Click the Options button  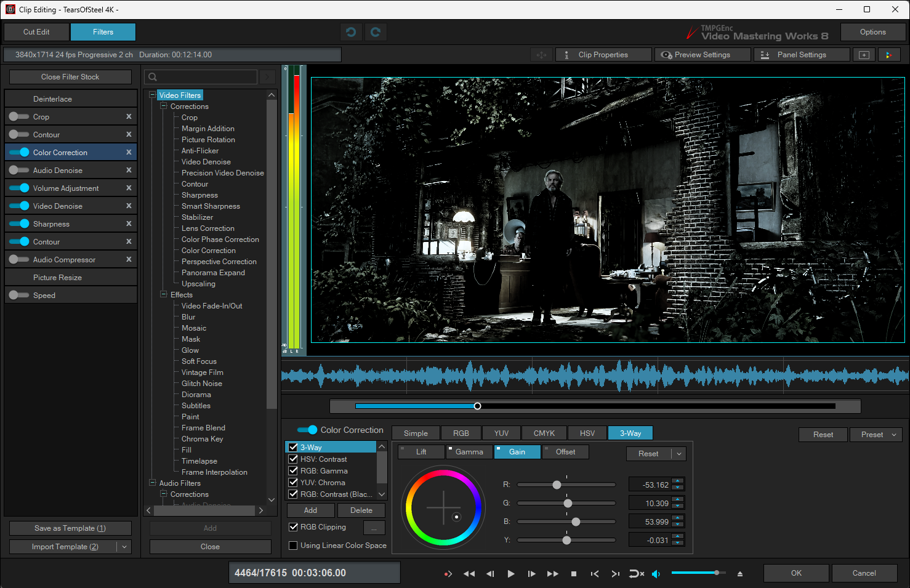(x=873, y=32)
